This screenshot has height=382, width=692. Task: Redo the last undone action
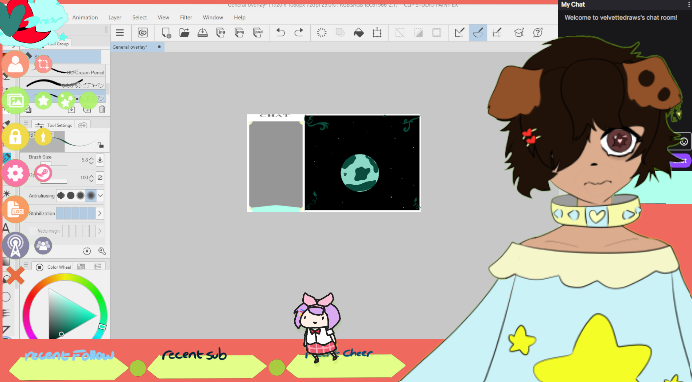(299, 33)
